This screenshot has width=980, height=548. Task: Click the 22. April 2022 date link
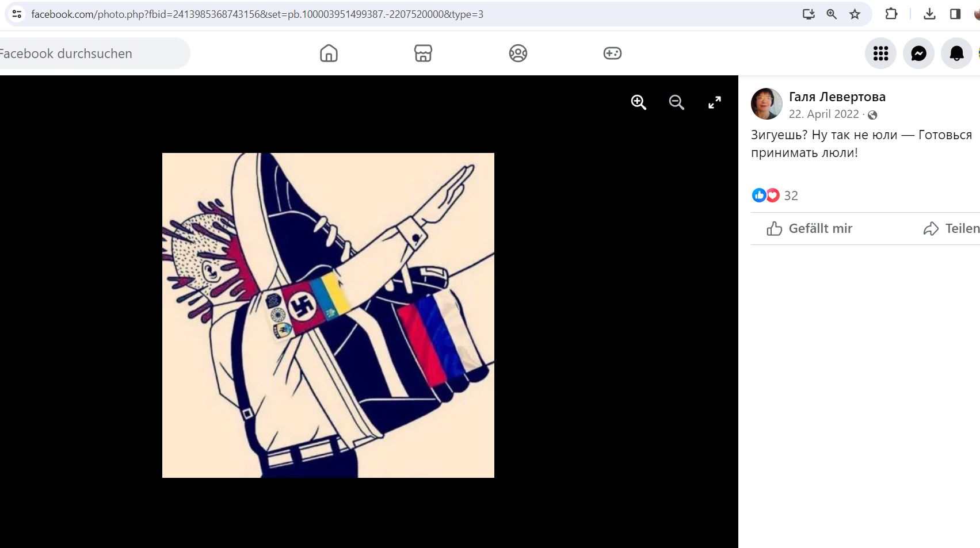tap(823, 114)
